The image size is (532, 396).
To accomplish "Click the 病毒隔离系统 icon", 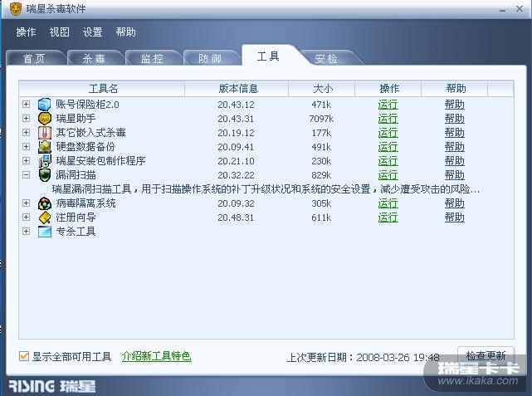I will point(45,203).
